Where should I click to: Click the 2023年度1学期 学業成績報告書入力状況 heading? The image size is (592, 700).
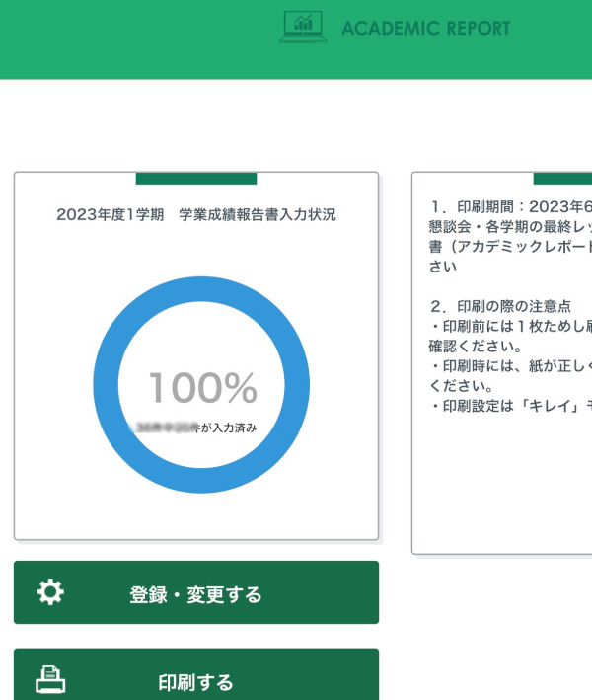tap(196, 214)
